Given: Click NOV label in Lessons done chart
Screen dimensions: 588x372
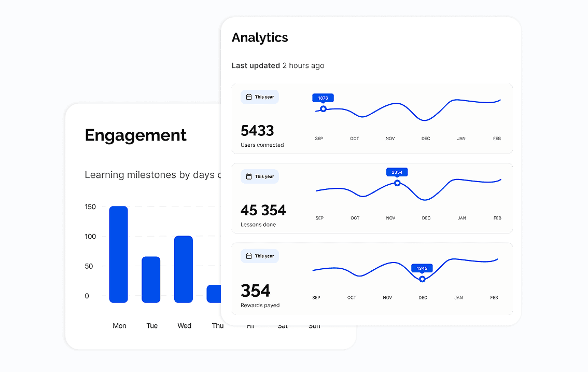Looking at the screenshot, I should click(x=390, y=218).
